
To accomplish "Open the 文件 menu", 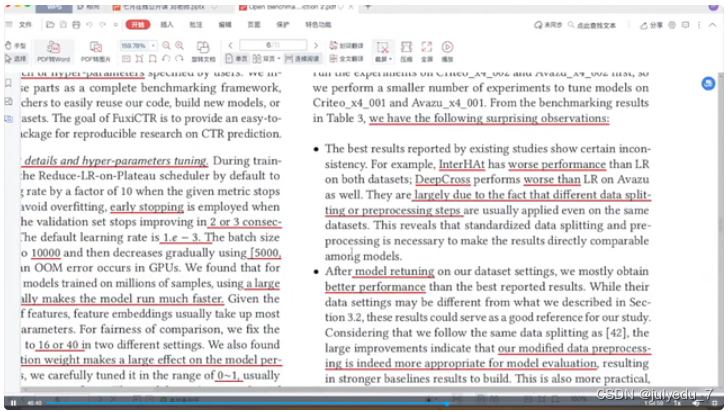I will 25,25.
